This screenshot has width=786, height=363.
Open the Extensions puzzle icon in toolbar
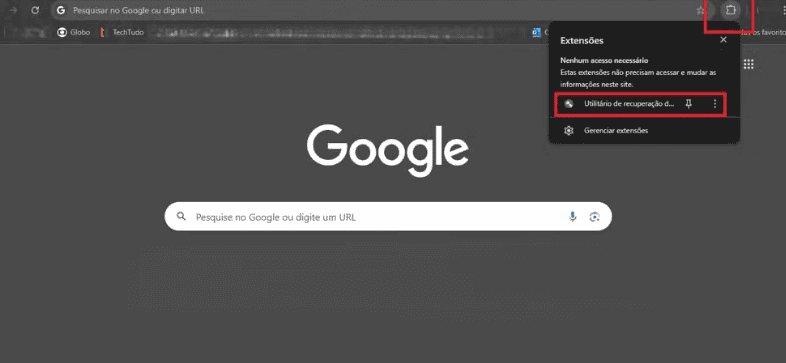(730, 10)
